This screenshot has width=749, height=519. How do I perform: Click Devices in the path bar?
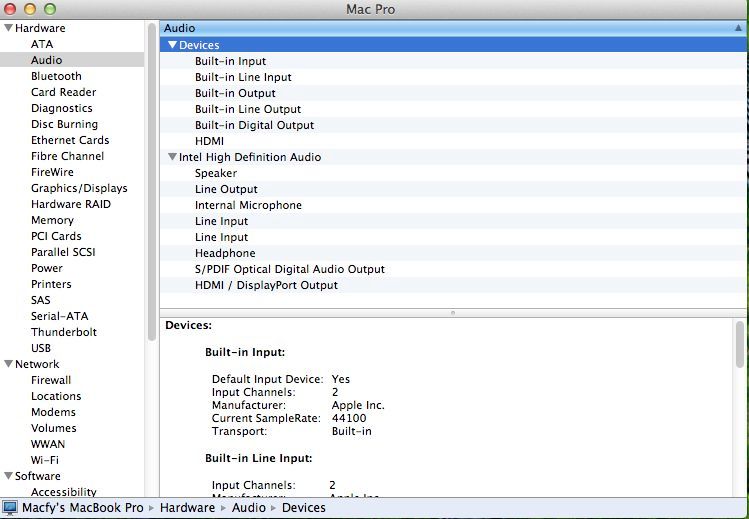coord(303,507)
